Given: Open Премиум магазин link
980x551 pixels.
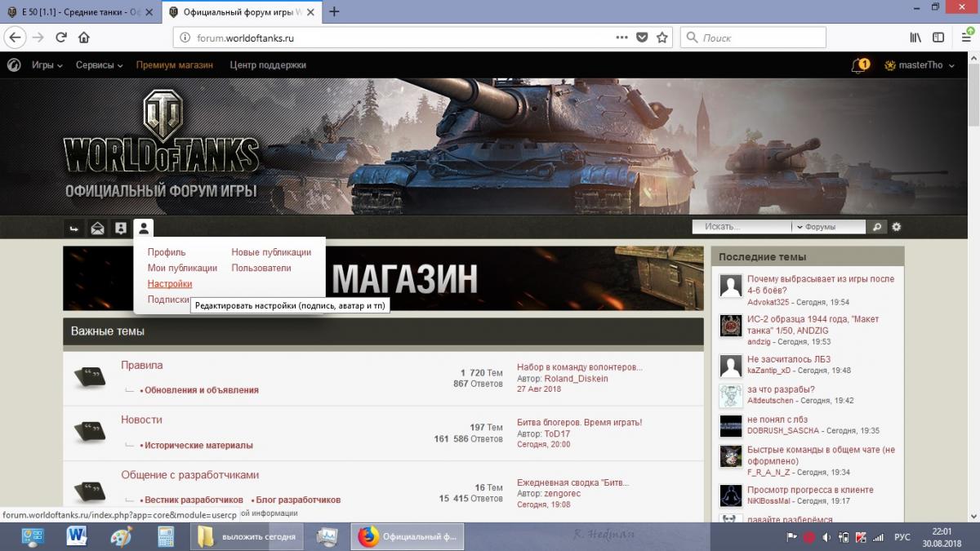Looking at the screenshot, I should point(175,65).
